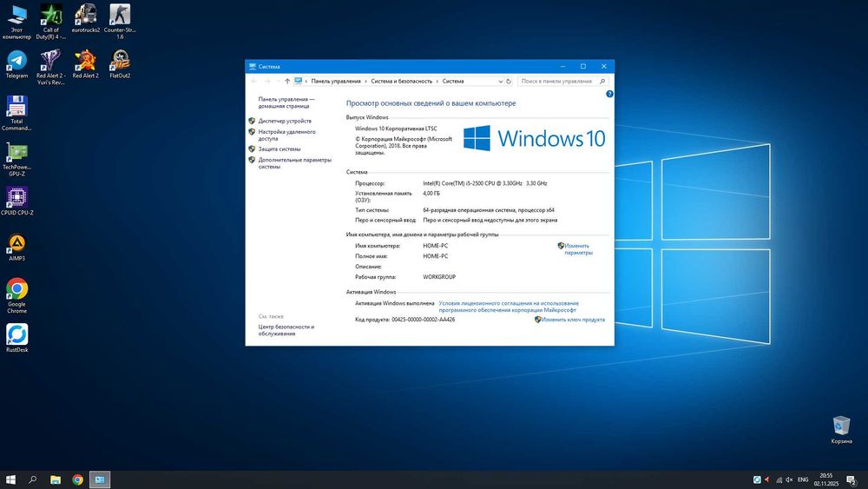Click the 4,00 ГБ memory value
868x489 pixels.
[x=431, y=194]
